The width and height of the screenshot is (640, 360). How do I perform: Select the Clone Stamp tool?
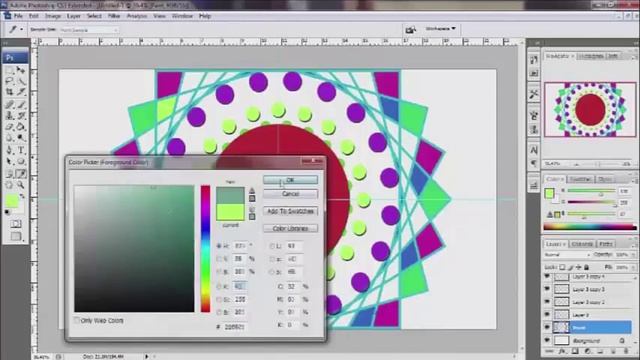tap(9, 116)
